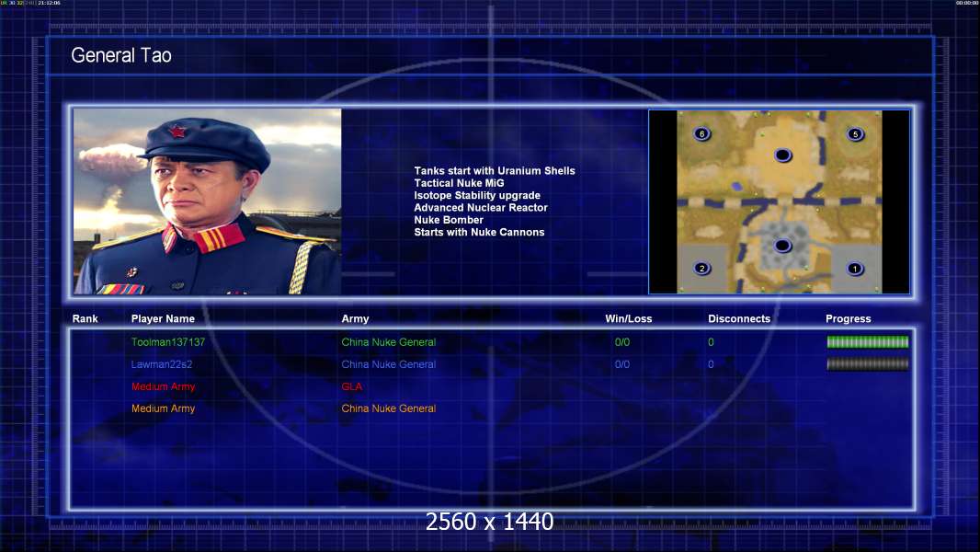Click start position 5 on the minimap

855,134
